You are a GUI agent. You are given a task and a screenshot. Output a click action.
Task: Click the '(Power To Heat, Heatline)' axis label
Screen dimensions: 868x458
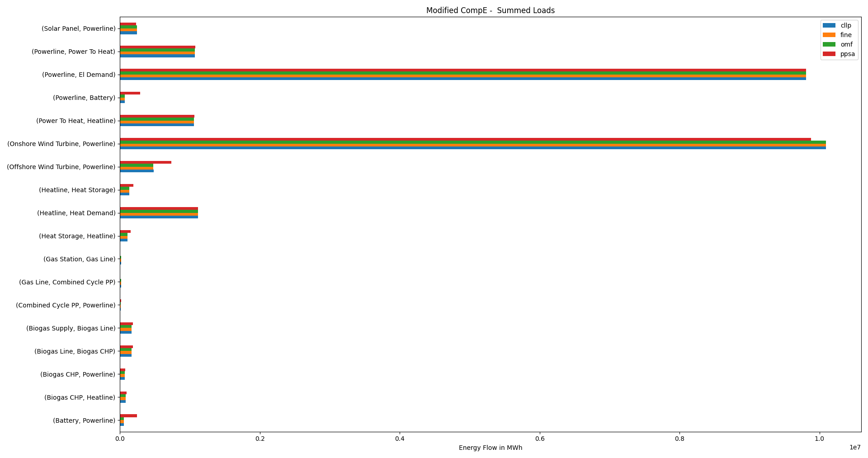pyautogui.click(x=76, y=121)
